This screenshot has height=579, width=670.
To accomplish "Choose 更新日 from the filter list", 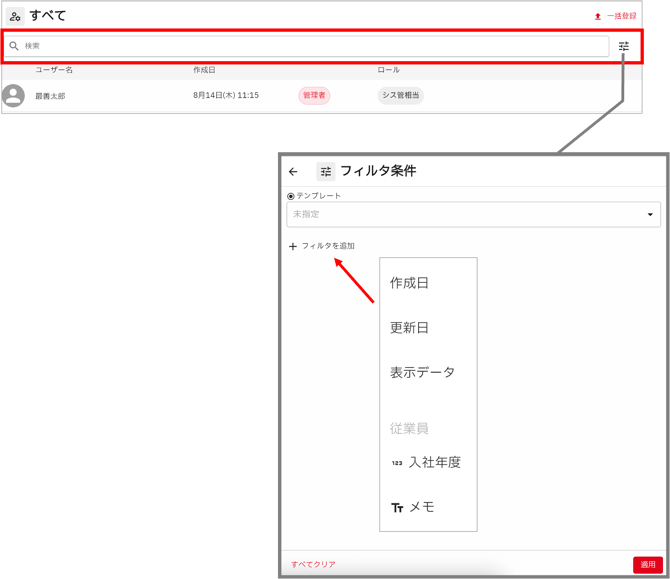I will tap(410, 328).
